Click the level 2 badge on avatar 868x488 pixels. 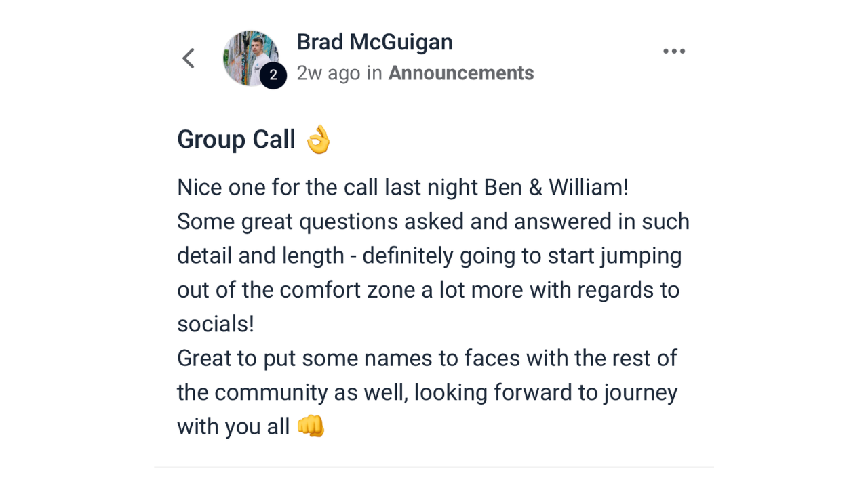click(273, 75)
